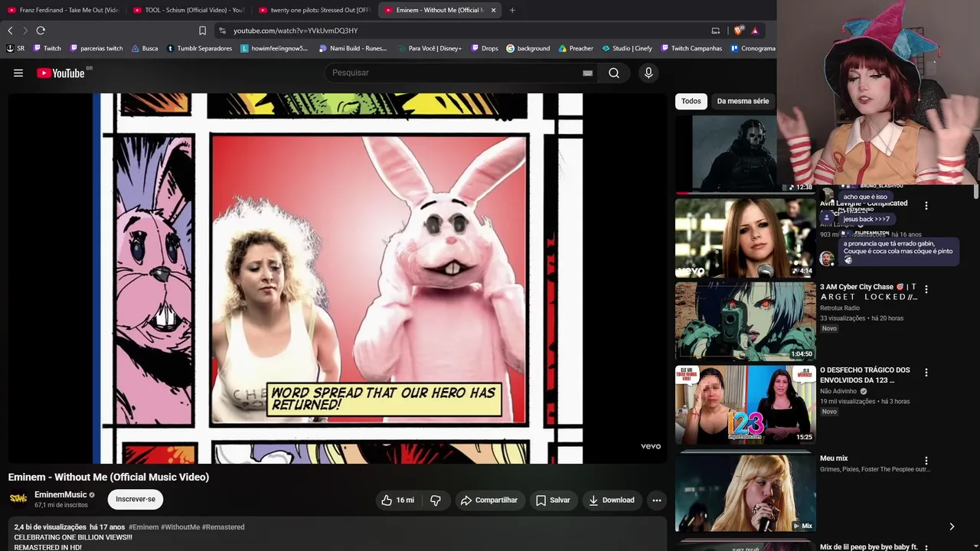Open the Preacher bookmark
980x551 pixels.
pyautogui.click(x=576, y=48)
